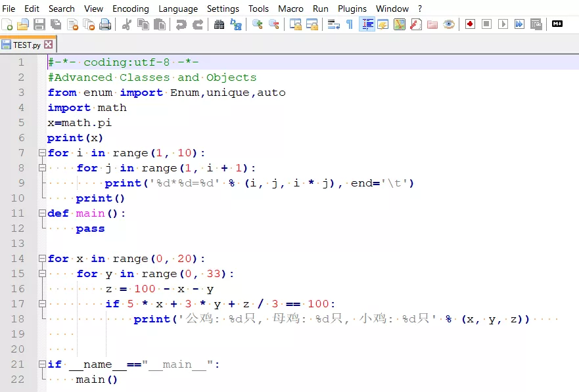Toggle Folder as Workspace icon
This screenshot has width=579, height=392.
[432, 25]
